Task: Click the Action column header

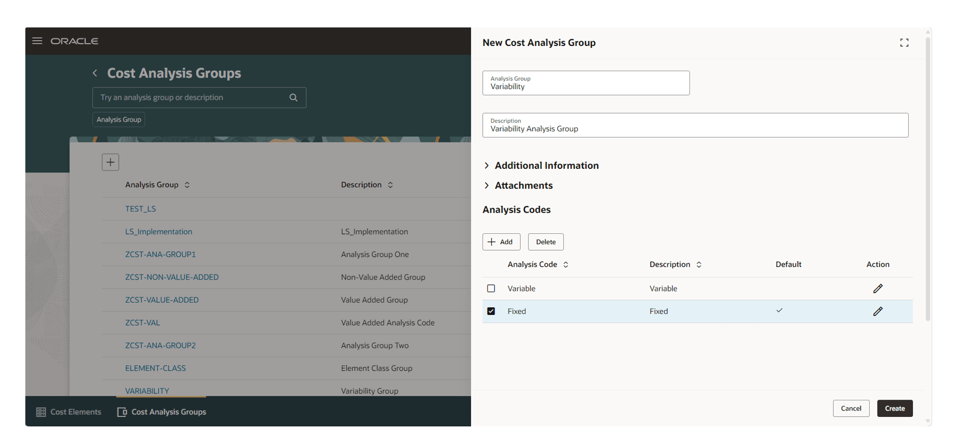Action: pyautogui.click(x=878, y=264)
